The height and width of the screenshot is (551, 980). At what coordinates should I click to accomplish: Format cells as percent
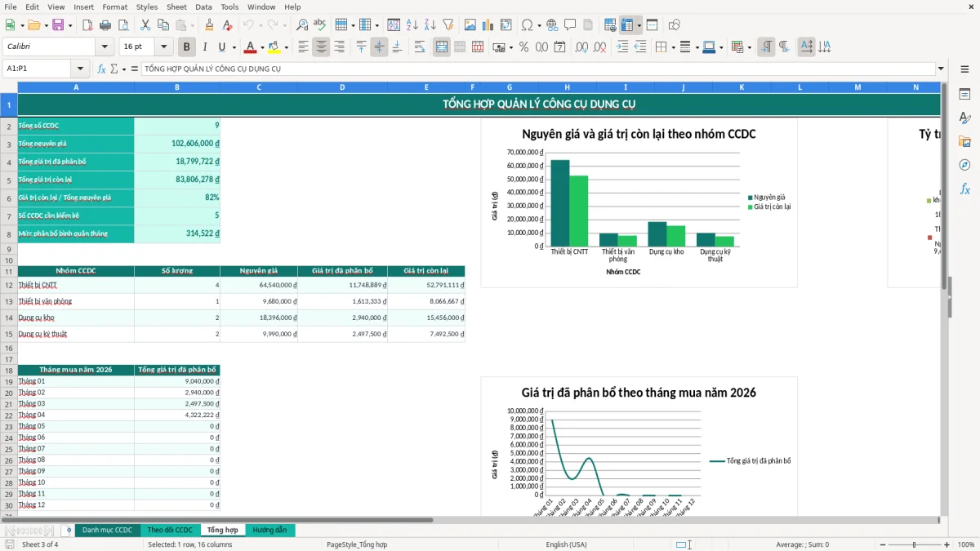[x=524, y=47]
